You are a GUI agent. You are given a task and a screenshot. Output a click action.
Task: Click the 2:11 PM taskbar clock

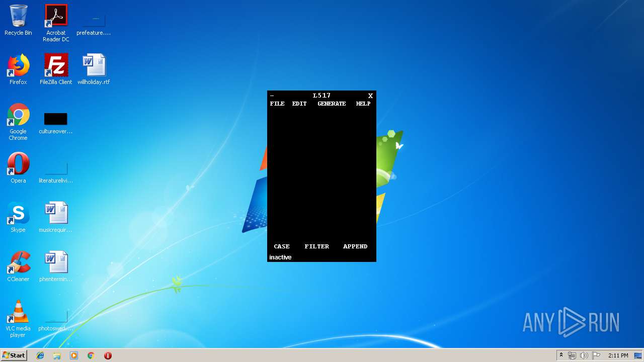(618, 355)
